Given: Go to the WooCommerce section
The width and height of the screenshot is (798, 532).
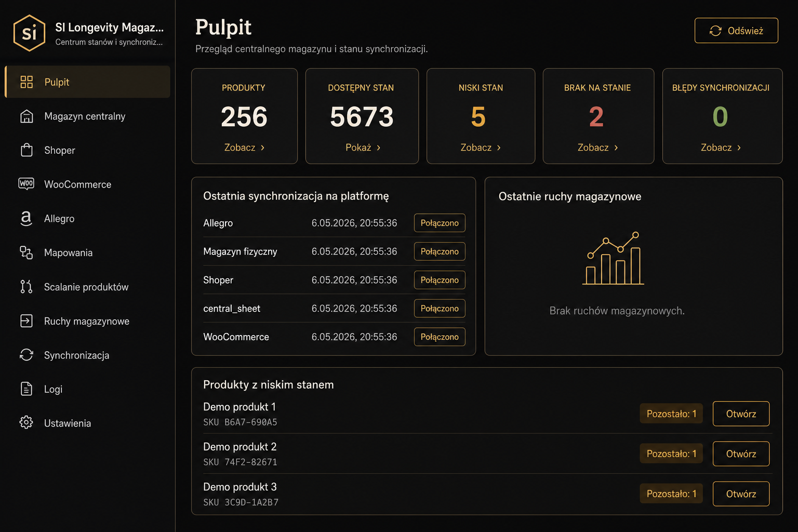Looking at the screenshot, I should point(87,184).
